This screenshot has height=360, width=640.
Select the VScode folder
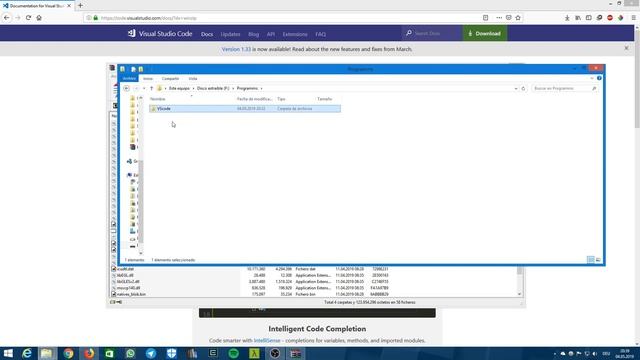[x=245, y=109]
